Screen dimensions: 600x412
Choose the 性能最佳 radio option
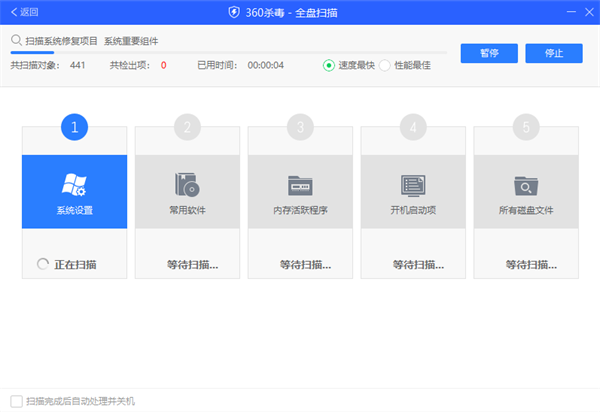[385, 65]
